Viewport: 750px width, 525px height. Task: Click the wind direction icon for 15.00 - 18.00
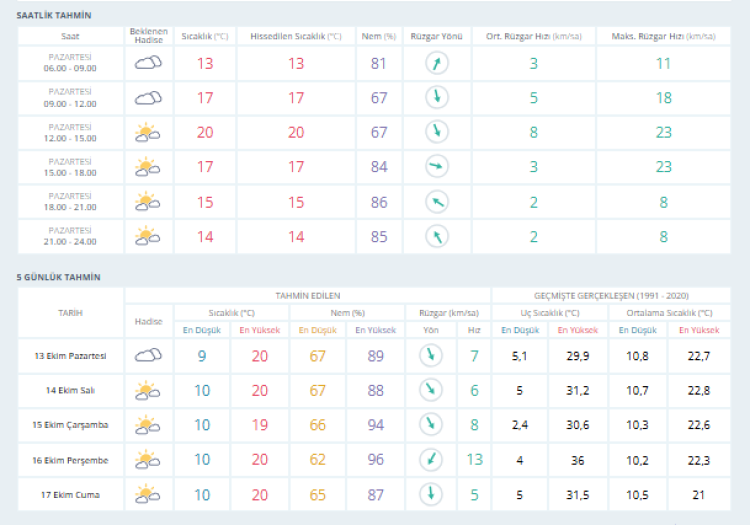pos(436,166)
